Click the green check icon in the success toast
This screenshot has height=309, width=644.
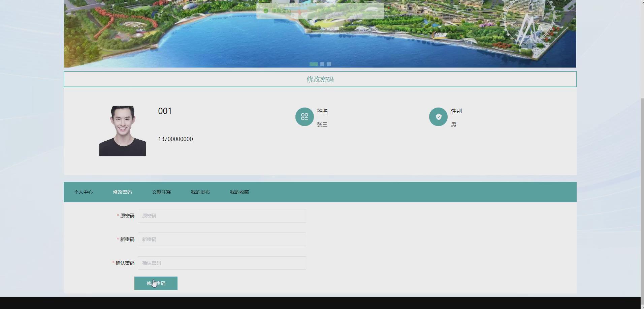point(266,11)
